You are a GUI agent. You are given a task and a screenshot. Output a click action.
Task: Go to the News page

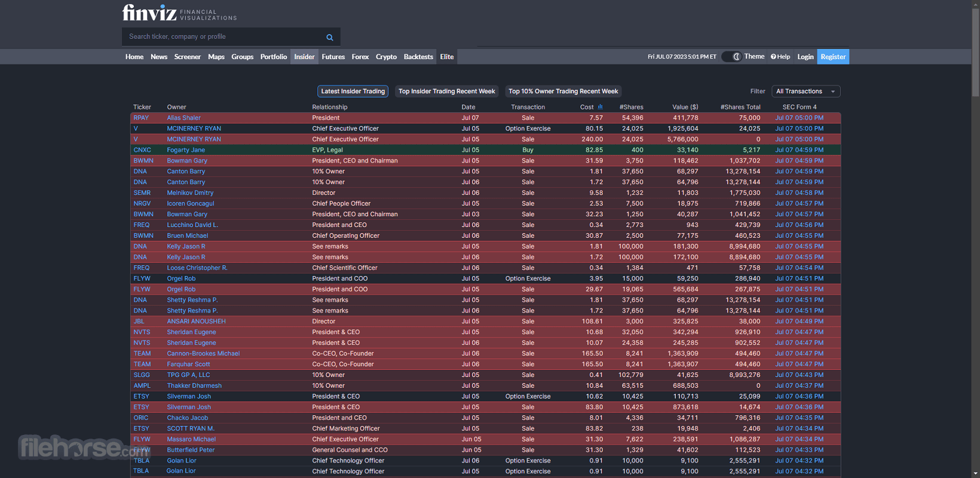click(x=159, y=57)
